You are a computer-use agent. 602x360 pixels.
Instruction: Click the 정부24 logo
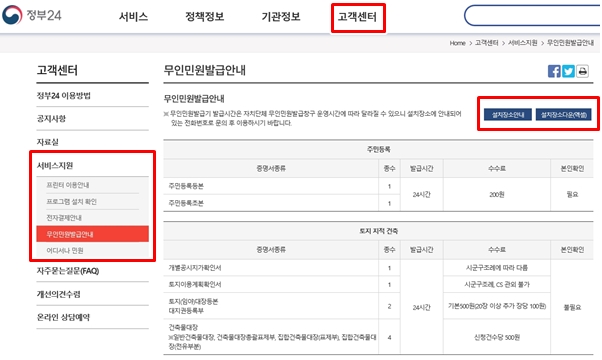point(32,15)
